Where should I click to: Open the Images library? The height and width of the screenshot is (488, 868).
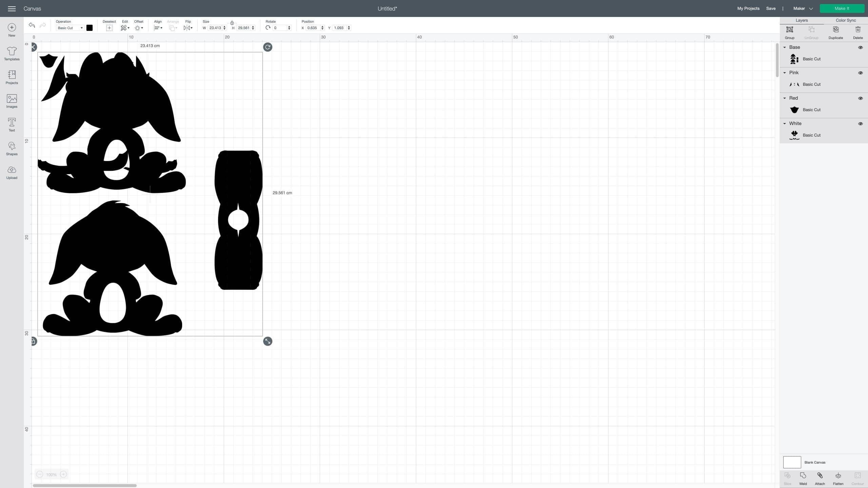12,101
